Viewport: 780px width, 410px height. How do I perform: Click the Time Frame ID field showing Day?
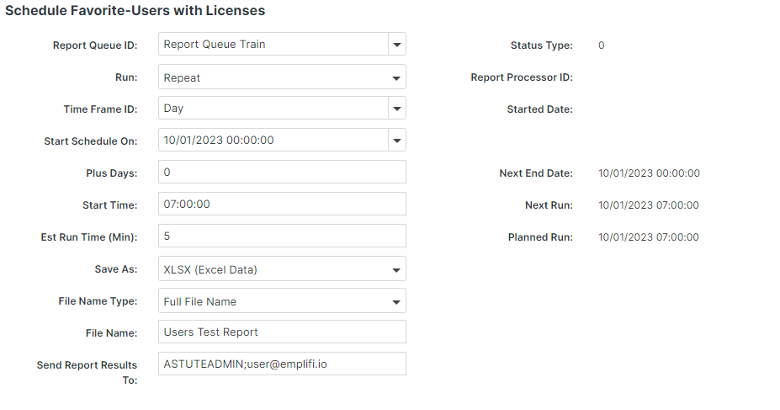tap(272, 109)
